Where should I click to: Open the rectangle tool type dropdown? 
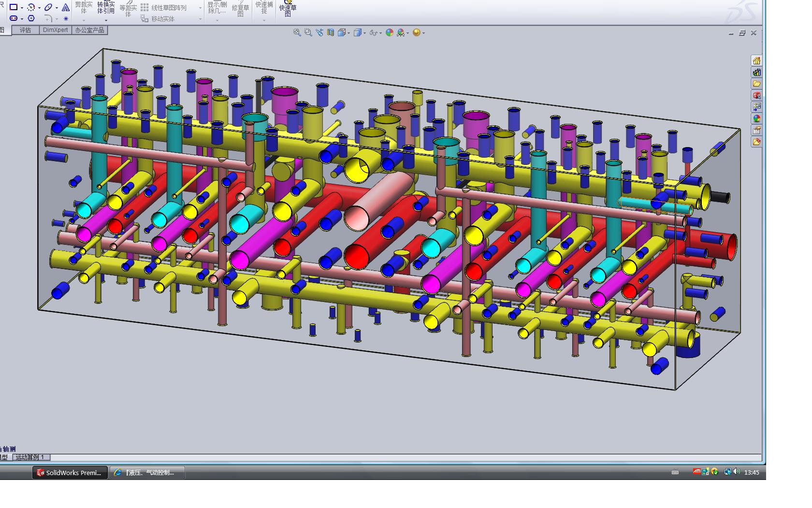pyautogui.click(x=22, y=8)
